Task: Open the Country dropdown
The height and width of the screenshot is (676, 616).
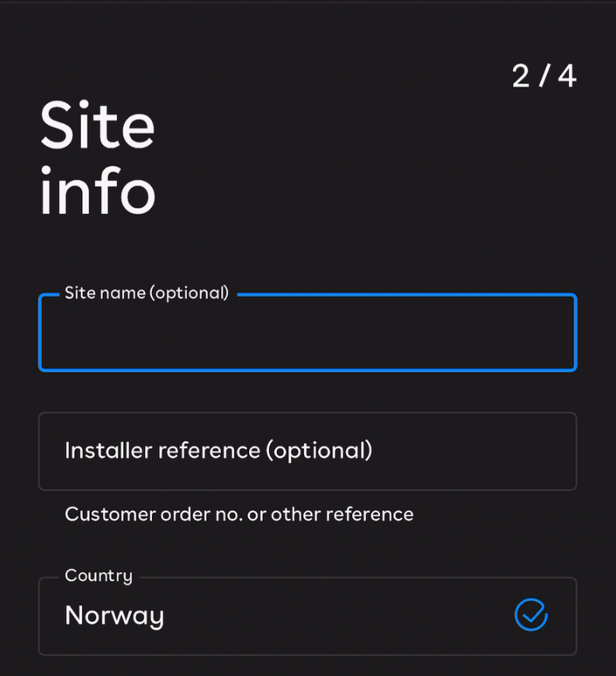Action: 307,616
